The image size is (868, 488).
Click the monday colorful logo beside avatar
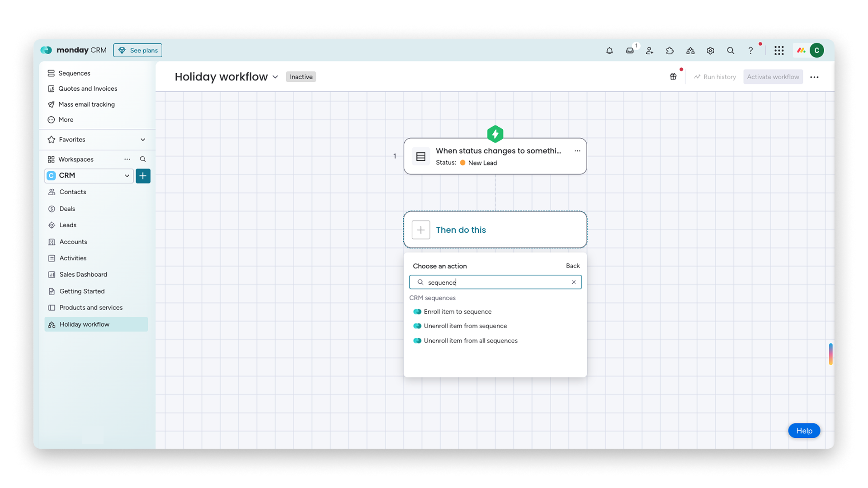pyautogui.click(x=801, y=50)
